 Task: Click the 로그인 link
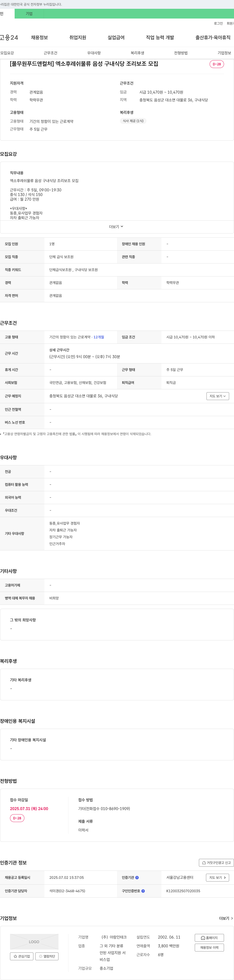click(x=218, y=24)
